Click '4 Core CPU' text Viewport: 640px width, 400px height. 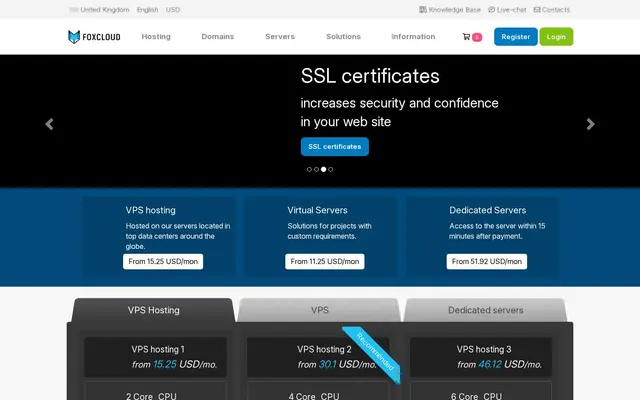pos(314,396)
